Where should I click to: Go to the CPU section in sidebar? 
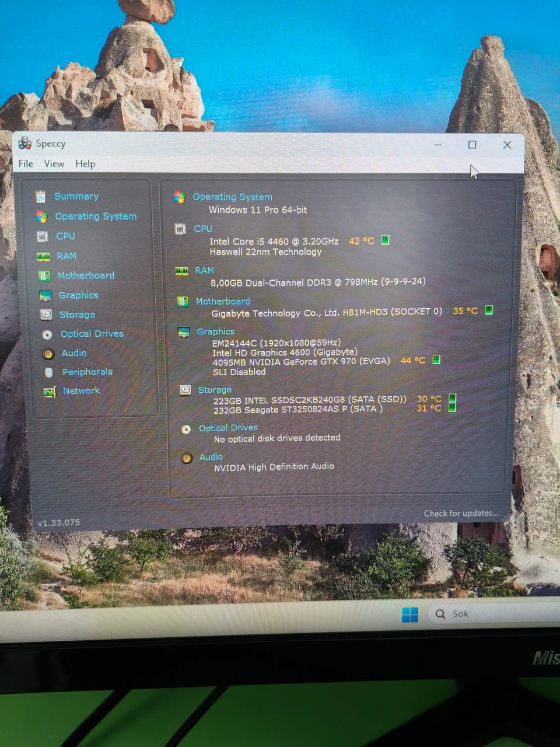coord(65,236)
